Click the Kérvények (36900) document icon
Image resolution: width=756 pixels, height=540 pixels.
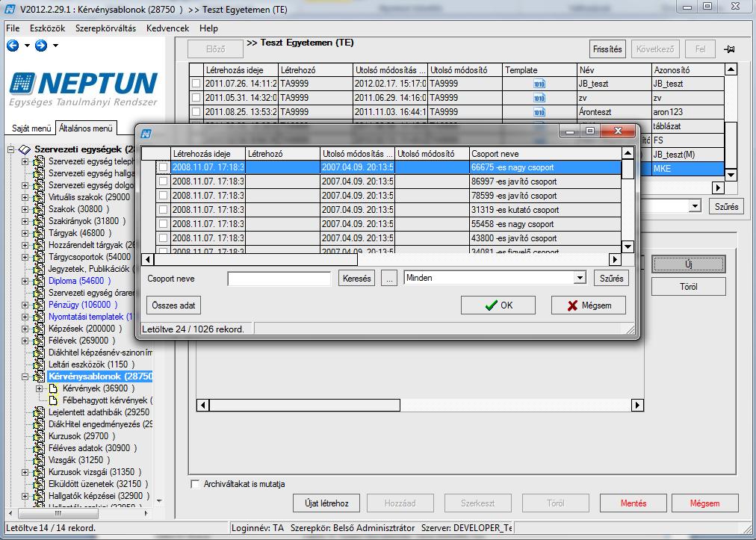(54, 388)
